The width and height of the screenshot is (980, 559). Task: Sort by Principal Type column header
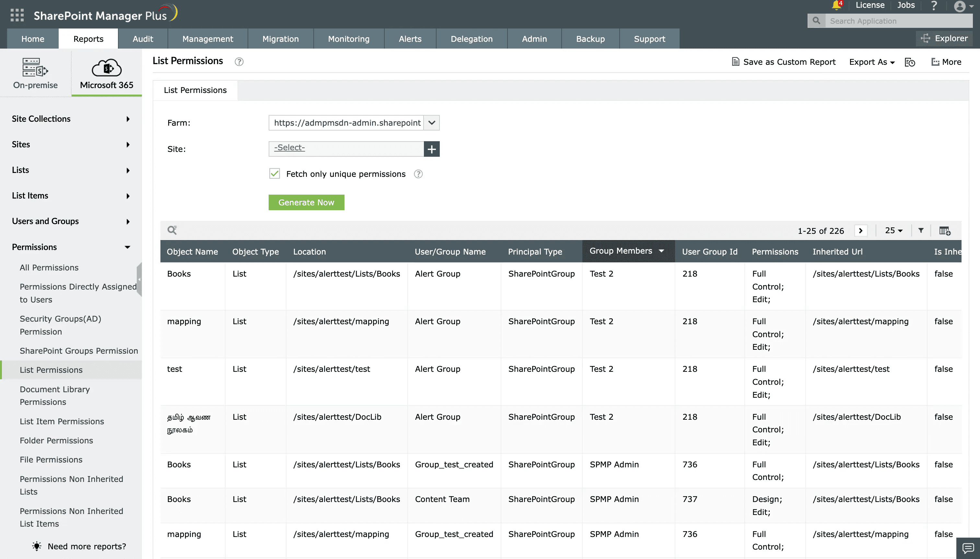point(535,251)
